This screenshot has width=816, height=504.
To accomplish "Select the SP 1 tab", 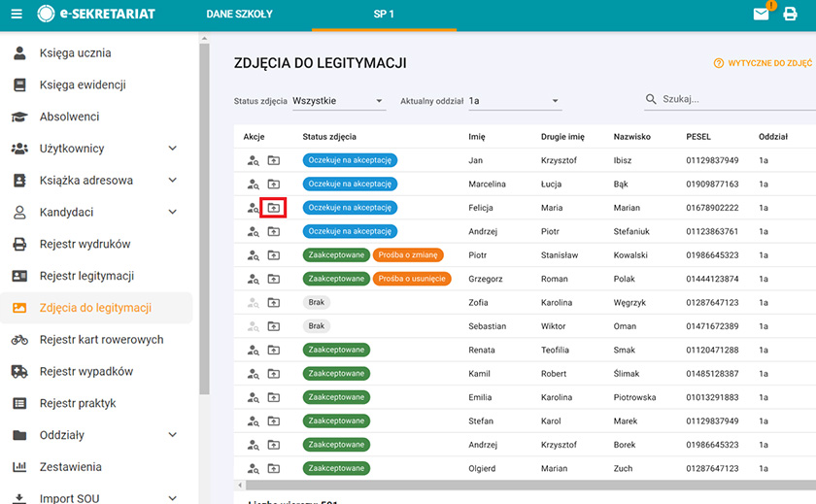I will click(x=384, y=15).
